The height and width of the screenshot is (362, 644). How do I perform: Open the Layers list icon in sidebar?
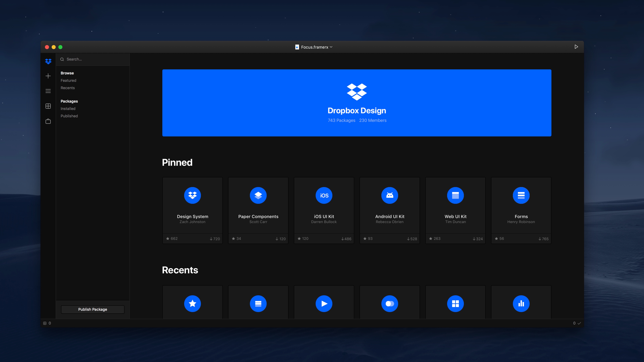48,91
